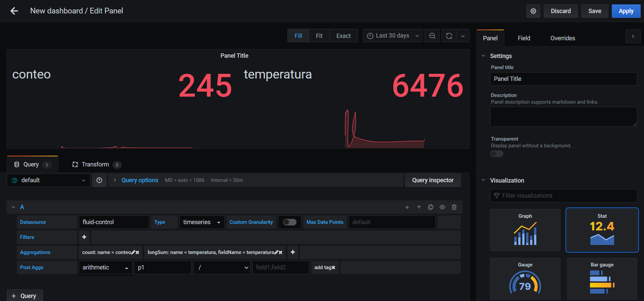Toggle query A visibility eye icon
This screenshot has height=301, width=644.
pos(442,207)
